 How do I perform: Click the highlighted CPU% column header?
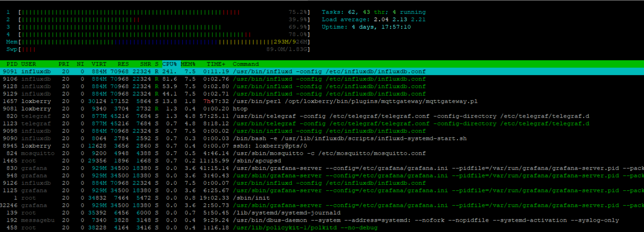pos(170,64)
